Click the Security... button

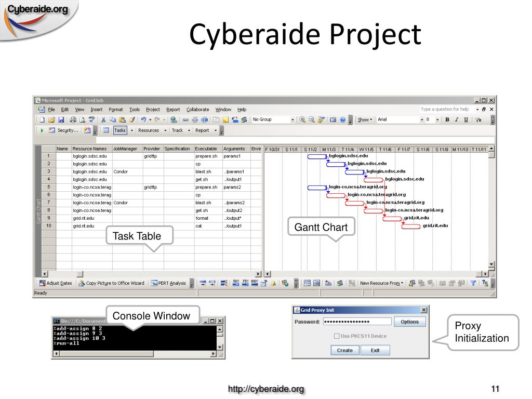pyautogui.click(x=63, y=130)
